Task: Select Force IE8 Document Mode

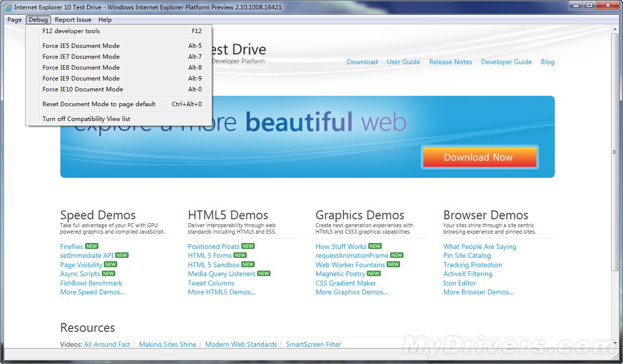Action: point(81,68)
